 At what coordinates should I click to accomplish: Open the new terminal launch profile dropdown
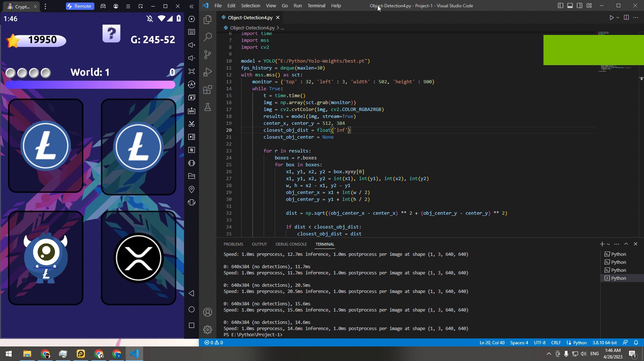[608, 244]
